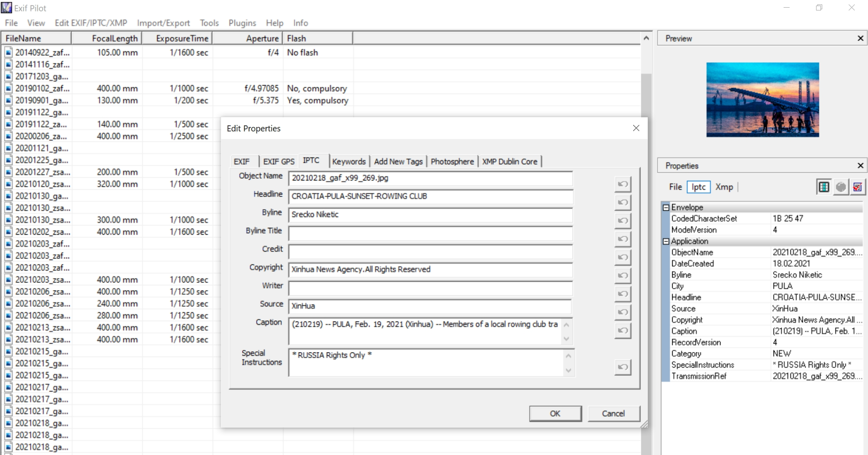Cancel the Edit Properties dialog
The image size is (868, 455).
(x=613, y=413)
